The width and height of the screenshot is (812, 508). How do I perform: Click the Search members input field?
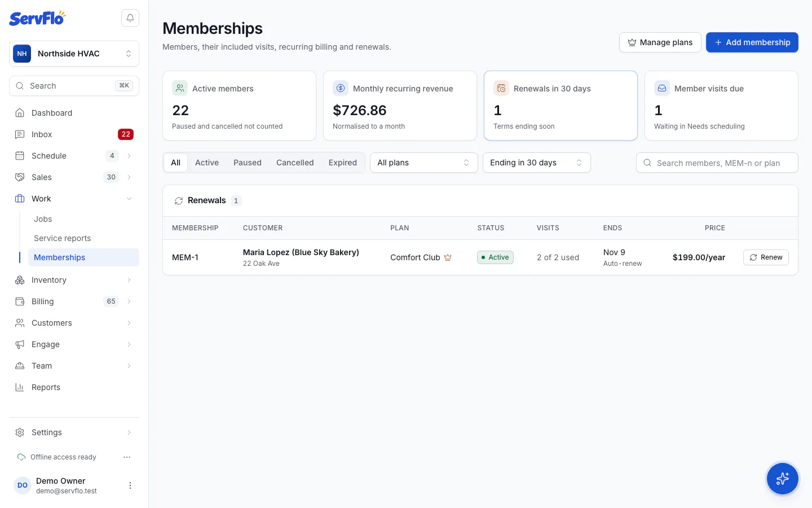point(717,163)
